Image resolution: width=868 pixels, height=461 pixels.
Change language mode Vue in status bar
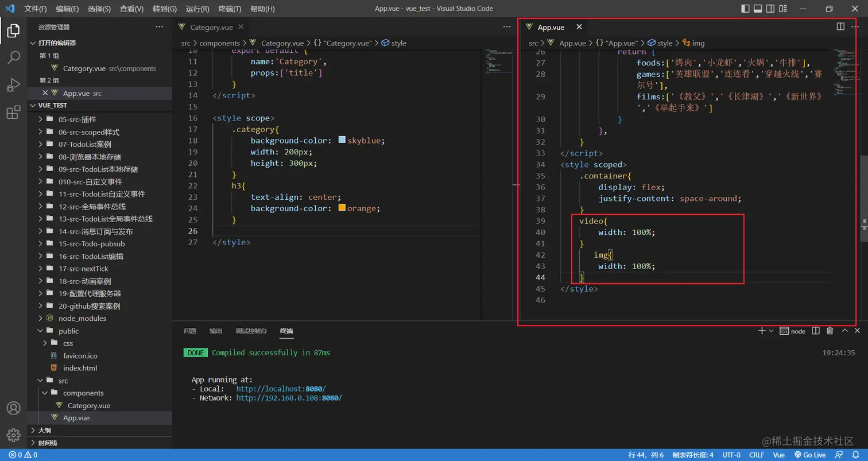pyautogui.click(x=779, y=455)
